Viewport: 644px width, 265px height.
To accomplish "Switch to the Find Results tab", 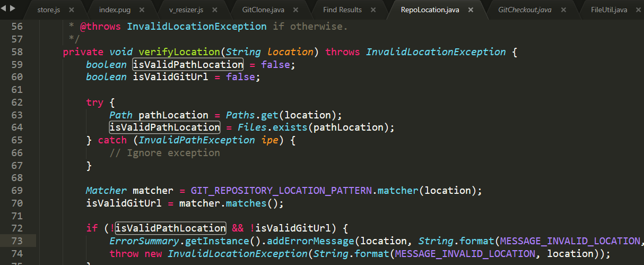I will tap(342, 10).
